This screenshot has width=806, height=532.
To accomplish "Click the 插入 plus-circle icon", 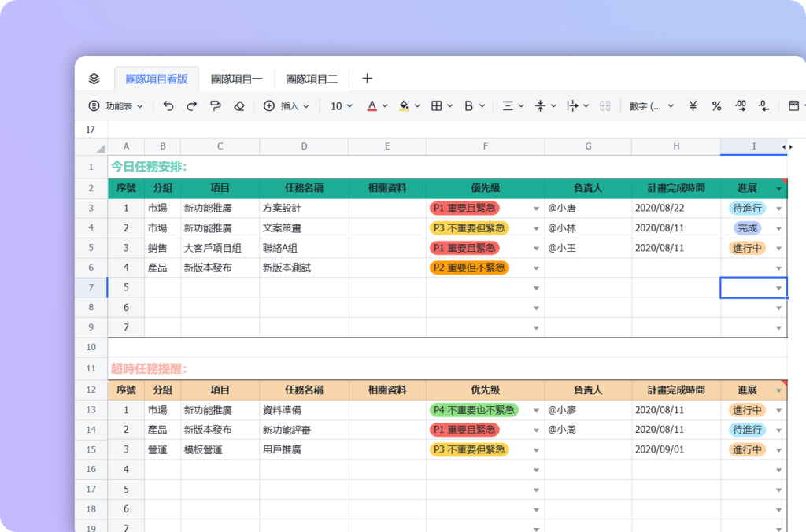I will [269, 106].
